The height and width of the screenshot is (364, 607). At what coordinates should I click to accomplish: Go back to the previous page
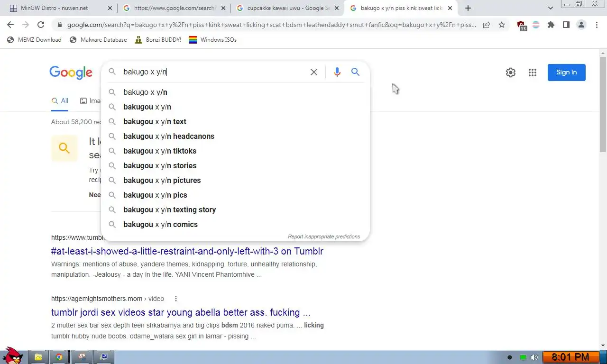(10, 25)
